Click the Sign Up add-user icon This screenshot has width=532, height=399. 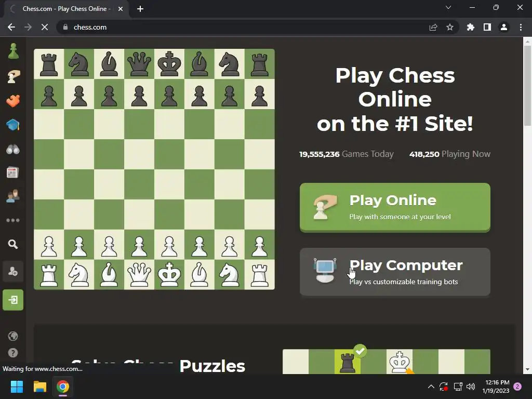click(13, 271)
